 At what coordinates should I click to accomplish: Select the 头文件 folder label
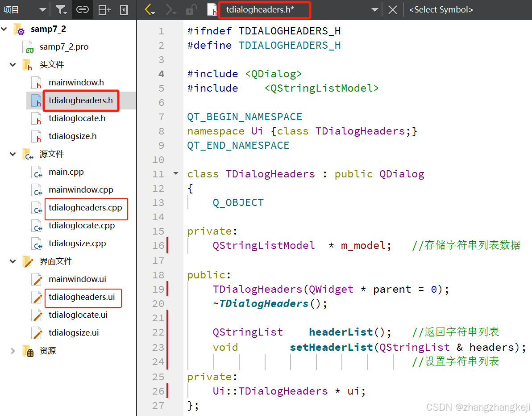[x=52, y=64]
